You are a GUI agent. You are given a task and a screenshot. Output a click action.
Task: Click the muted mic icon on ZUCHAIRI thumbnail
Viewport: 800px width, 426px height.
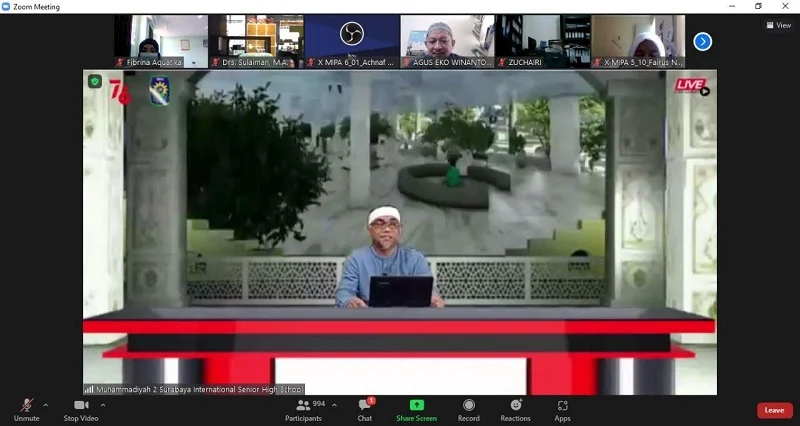point(502,62)
